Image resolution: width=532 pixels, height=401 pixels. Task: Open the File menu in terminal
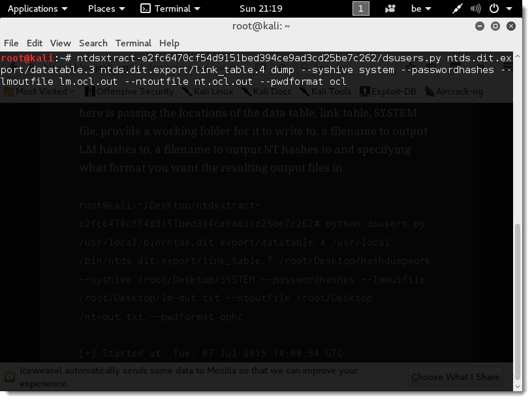point(11,43)
